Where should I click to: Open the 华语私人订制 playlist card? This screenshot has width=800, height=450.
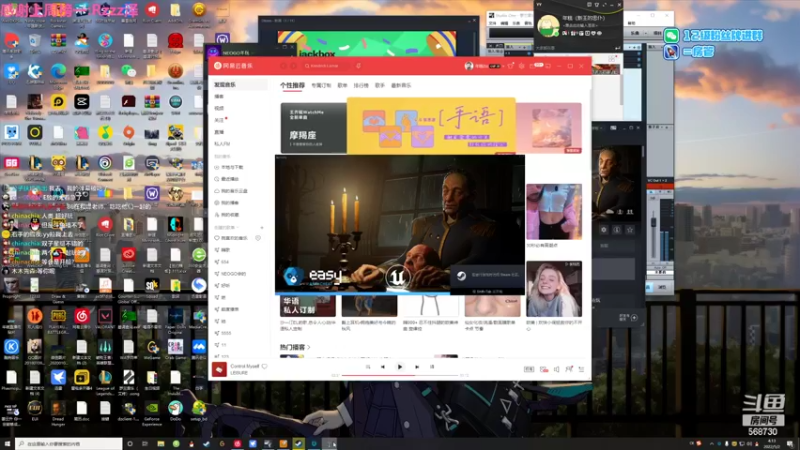308,306
